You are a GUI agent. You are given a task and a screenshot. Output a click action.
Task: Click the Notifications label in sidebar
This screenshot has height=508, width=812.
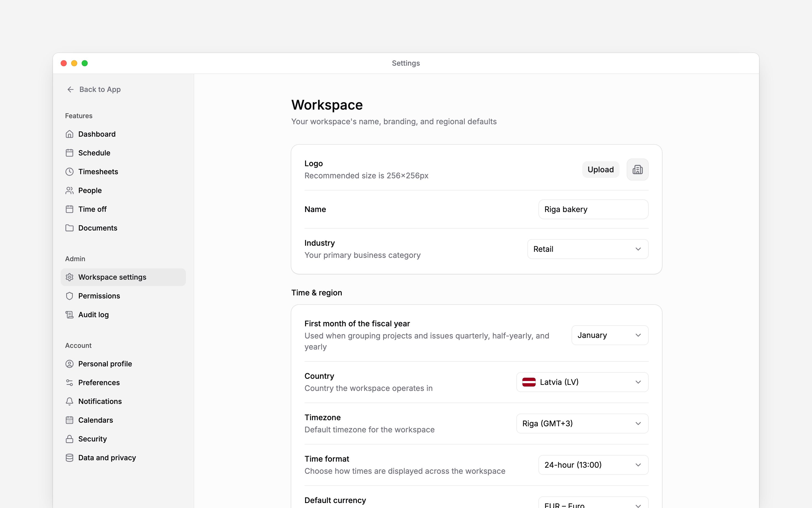(x=100, y=401)
